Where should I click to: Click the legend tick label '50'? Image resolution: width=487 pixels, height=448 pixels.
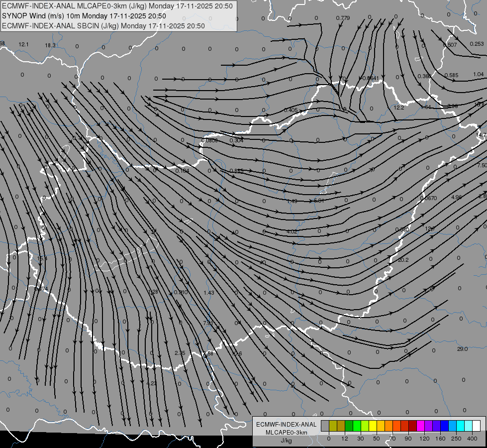click(377, 439)
